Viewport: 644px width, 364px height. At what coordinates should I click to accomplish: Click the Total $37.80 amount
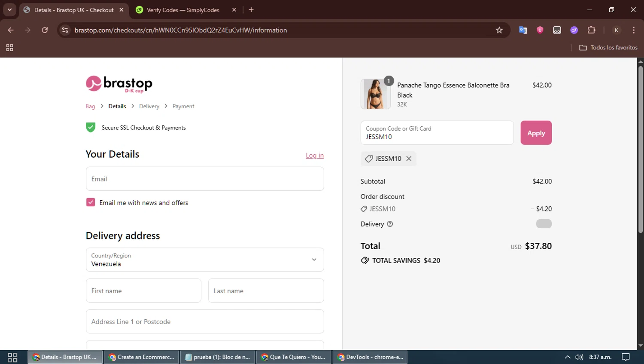click(538, 246)
